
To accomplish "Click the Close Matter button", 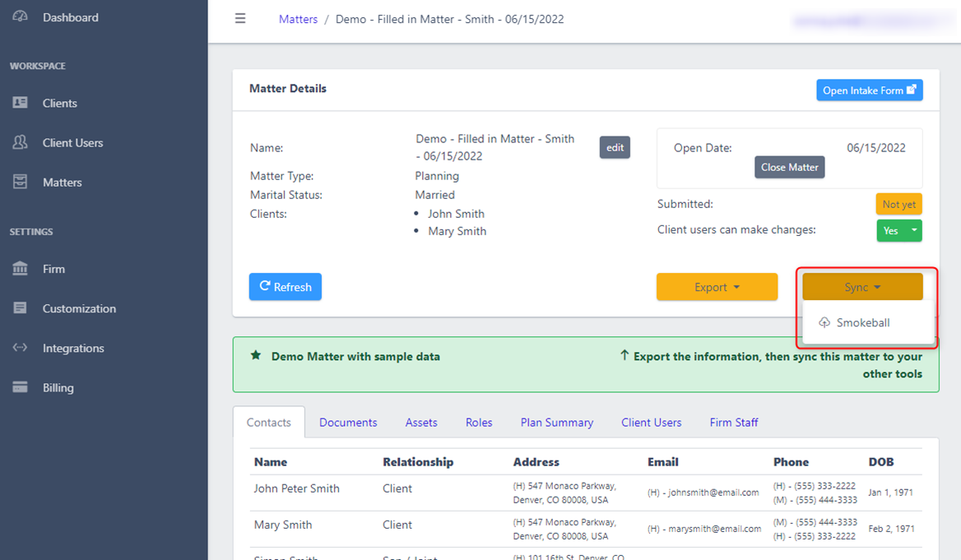I will tap(789, 168).
